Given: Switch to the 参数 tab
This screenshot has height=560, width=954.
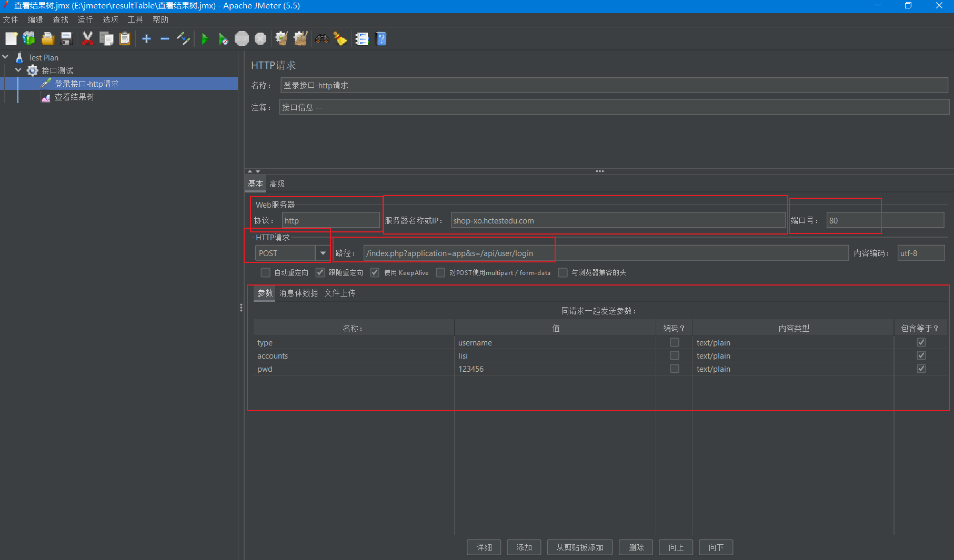Looking at the screenshot, I should coord(265,293).
